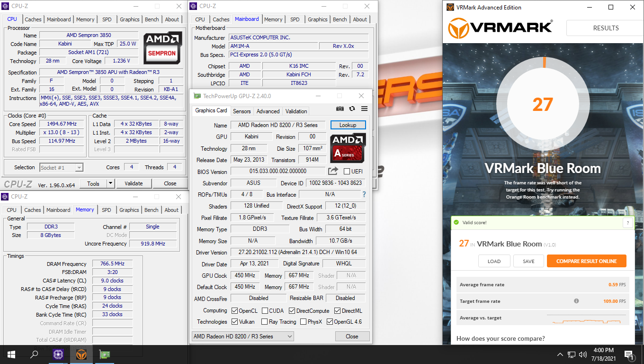Screen dimensions: 644x364
Task: Click the volume icon in system tray
Action: [x=583, y=354]
